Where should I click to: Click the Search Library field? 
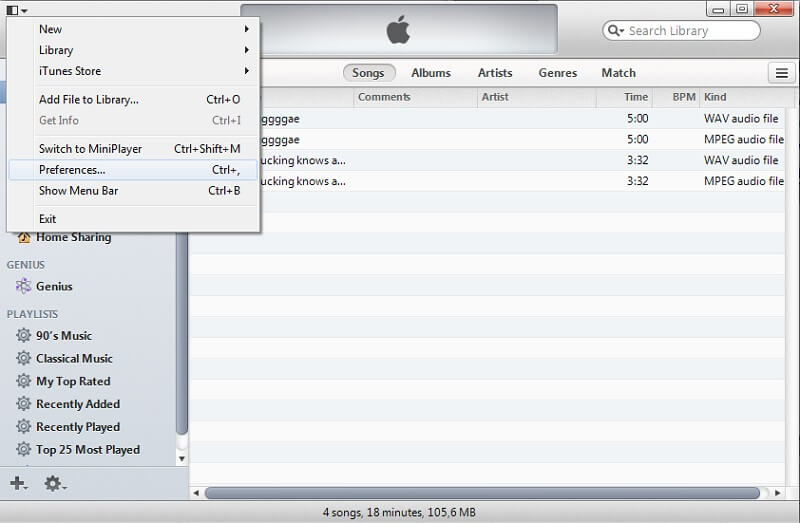click(x=681, y=31)
